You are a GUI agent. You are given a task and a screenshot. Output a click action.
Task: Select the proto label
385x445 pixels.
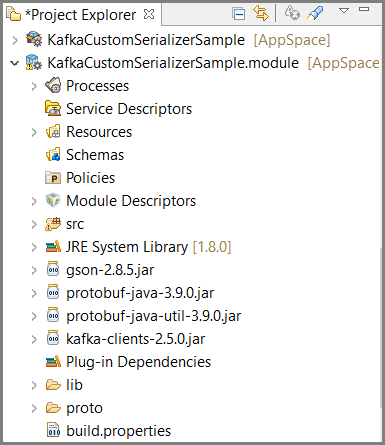coord(84,408)
